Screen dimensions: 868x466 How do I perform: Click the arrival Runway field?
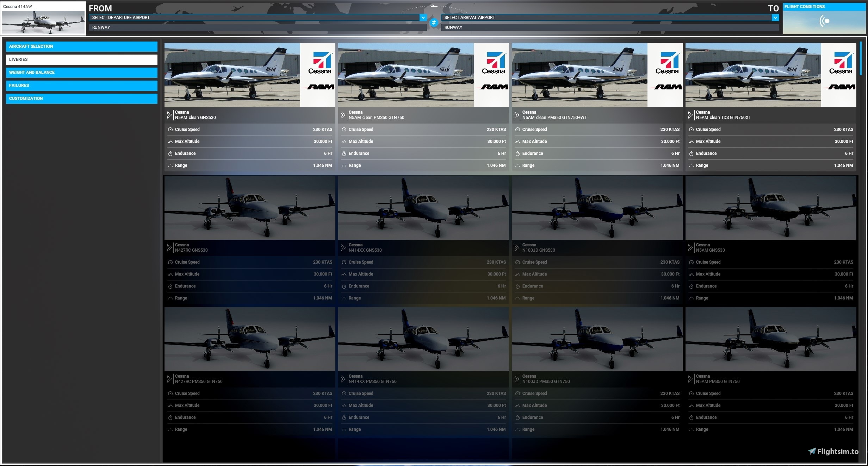coord(610,27)
